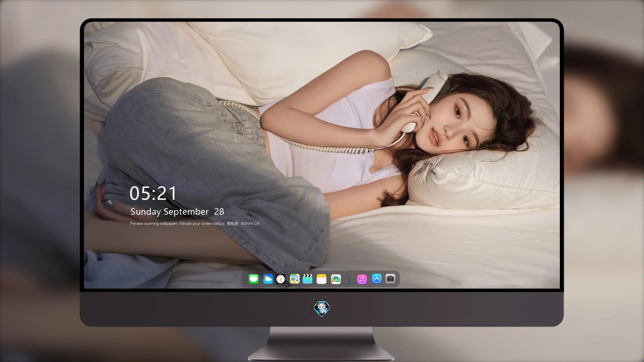Click the monitor stand below the screen
644x362 pixels.
coord(321,344)
